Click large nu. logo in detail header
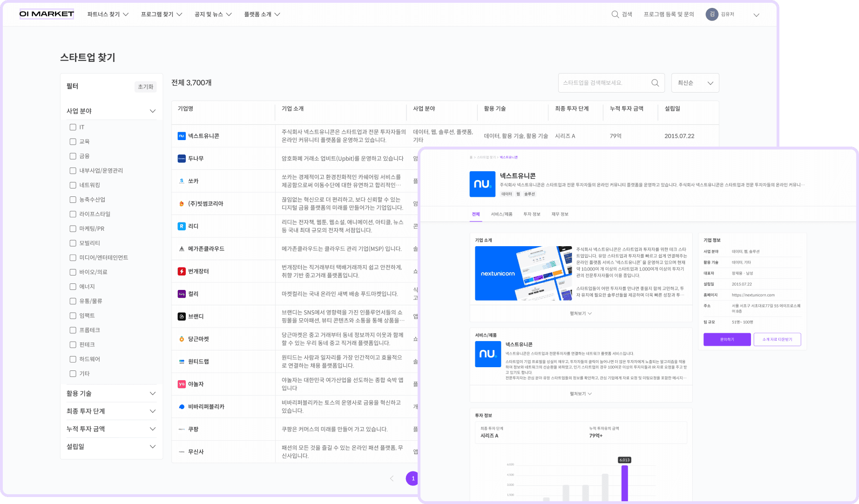 point(482,184)
